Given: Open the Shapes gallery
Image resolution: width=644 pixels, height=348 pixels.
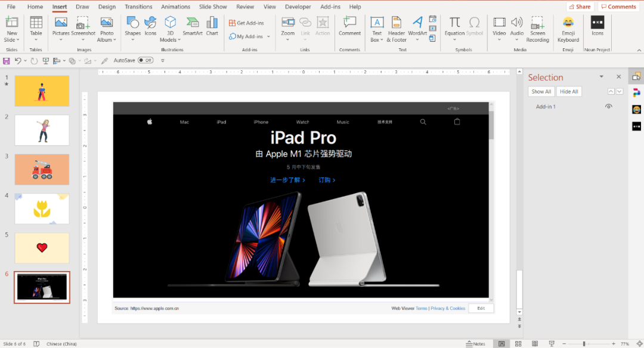Looking at the screenshot, I should coord(132,27).
